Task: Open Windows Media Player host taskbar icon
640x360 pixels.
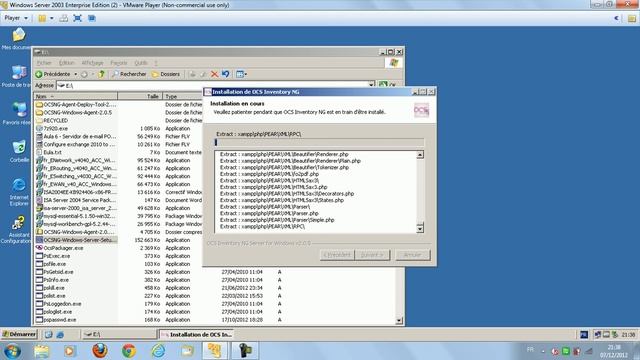Action: tap(70, 351)
